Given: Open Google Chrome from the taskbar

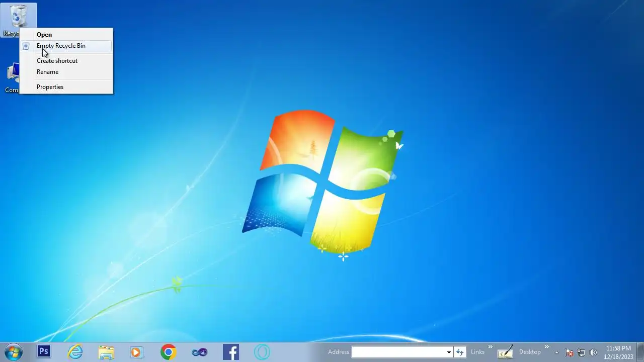Looking at the screenshot, I should click(x=169, y=352).
